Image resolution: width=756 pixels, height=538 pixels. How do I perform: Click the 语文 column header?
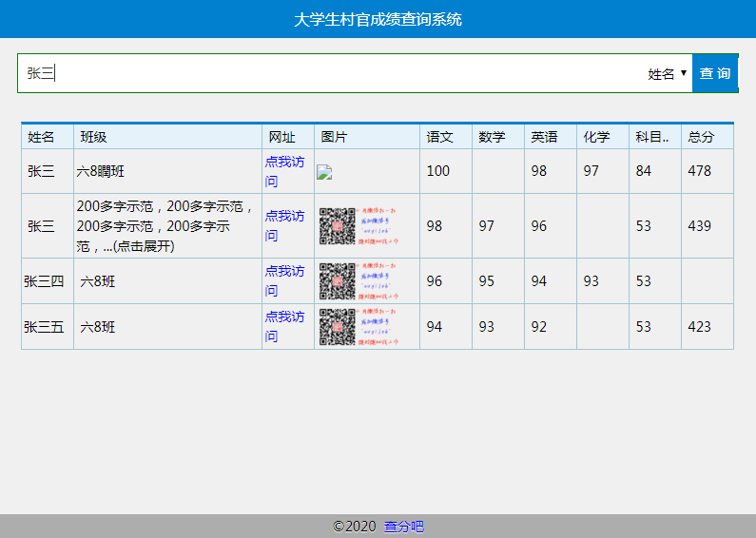click(x=440, y=137)
